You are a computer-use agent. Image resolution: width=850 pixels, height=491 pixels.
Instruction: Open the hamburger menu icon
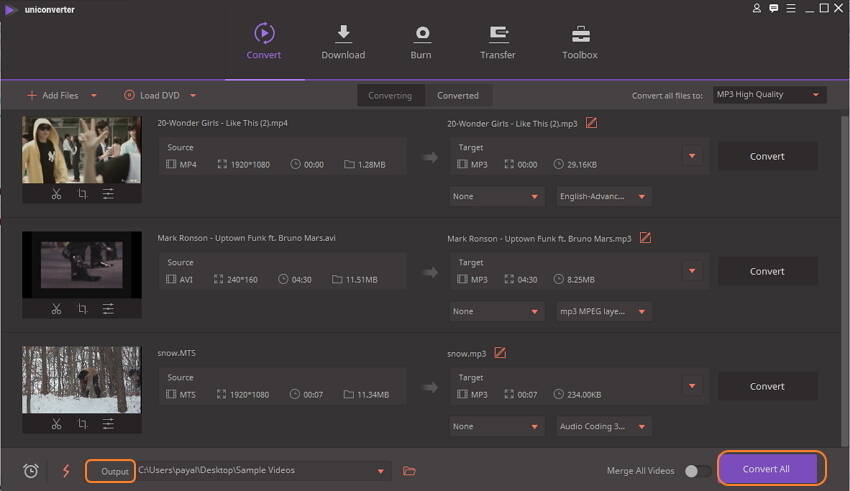(x=791, y=8)
